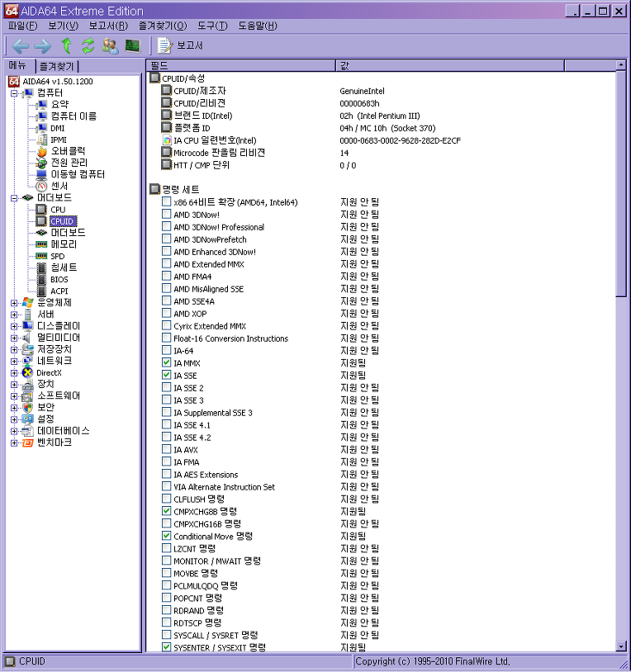Open the monitor diagnostics toolbar icon

132,45
